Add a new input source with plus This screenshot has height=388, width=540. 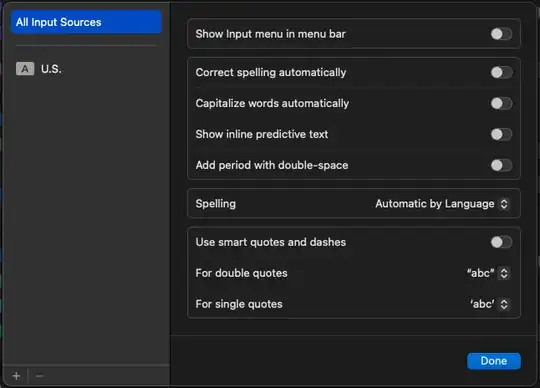[x=16, y=376]
